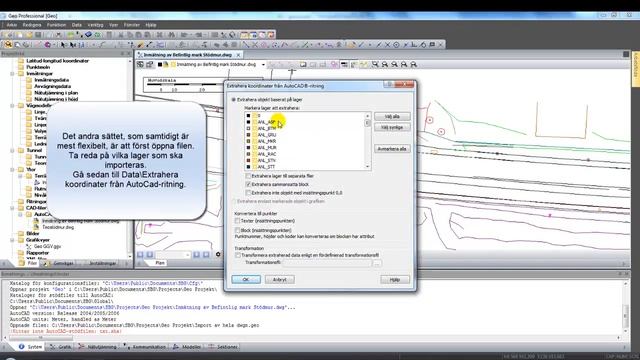Click layer list scroll-down arrow
The image size is (640, 360).
[367, 167]
